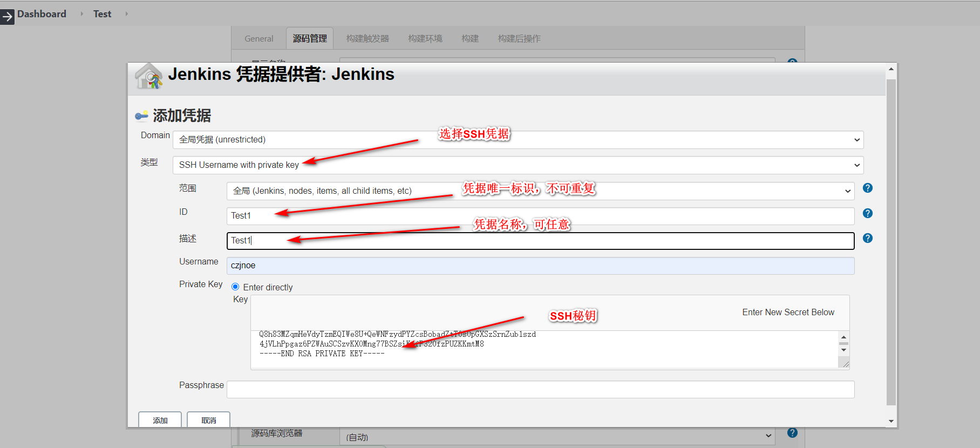The image size is (980, 448).
Task: Click the dialog scrollbar down arrow
Action: [x=891, y=421]
